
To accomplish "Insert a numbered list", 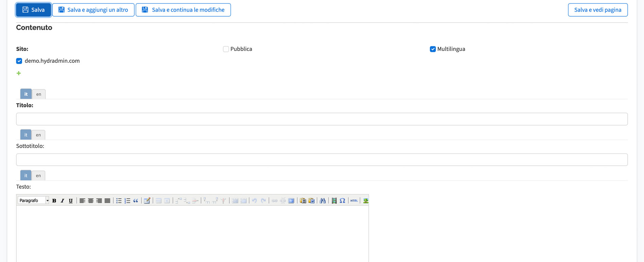I will [x=127, y=201].
